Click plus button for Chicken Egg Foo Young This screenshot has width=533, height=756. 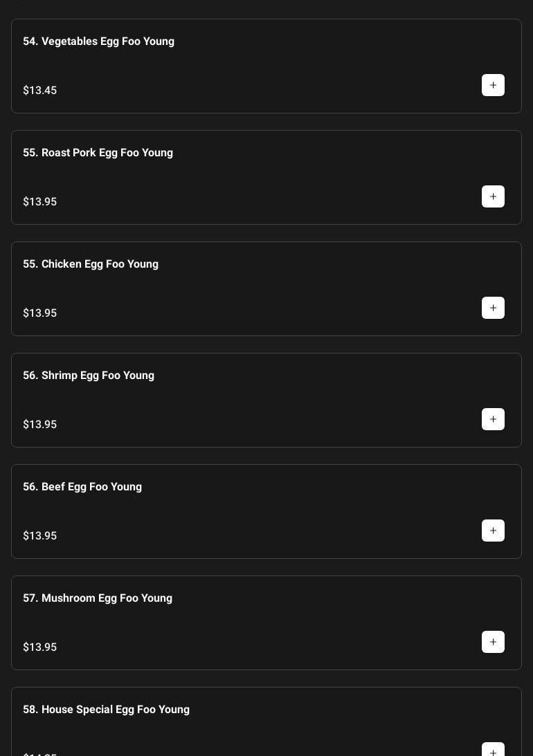tap(493, 308)
